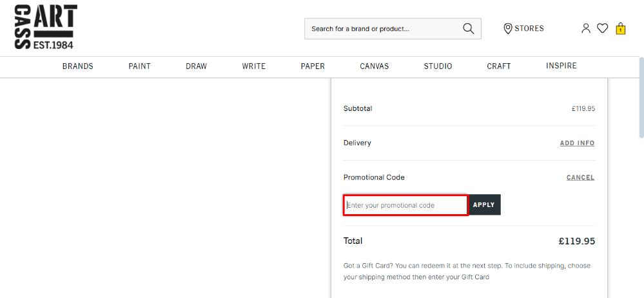The width and height of the screenshot is (644, 298).
Task: Open the WRITE menu
Action: coord(254,66)
